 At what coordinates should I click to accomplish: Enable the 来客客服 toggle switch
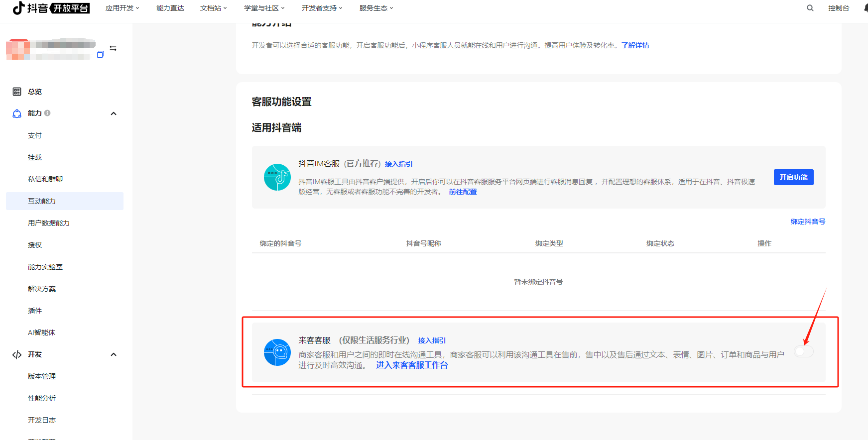(803, 351)
